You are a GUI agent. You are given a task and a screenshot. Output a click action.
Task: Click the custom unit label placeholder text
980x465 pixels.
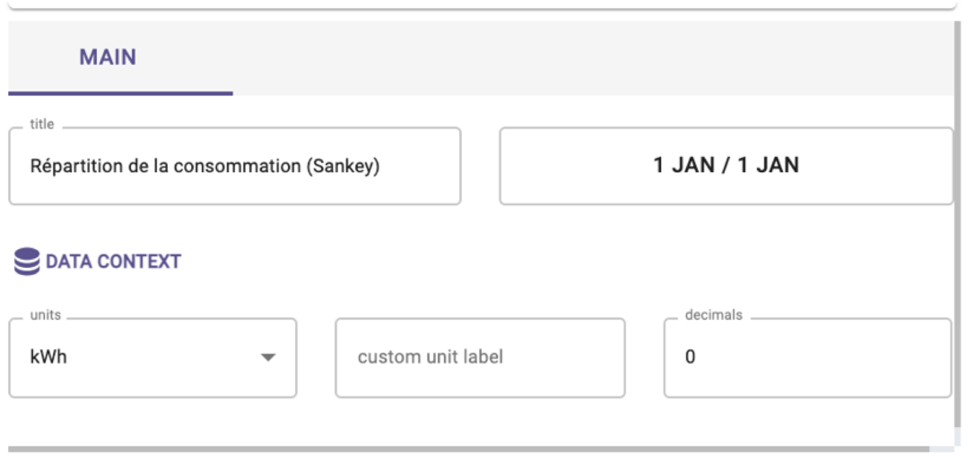point(430,357)
